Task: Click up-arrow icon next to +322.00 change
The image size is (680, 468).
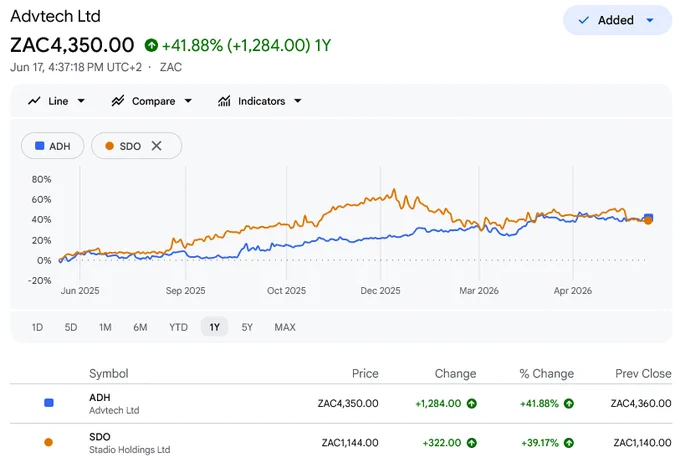Action: [471, 443]
